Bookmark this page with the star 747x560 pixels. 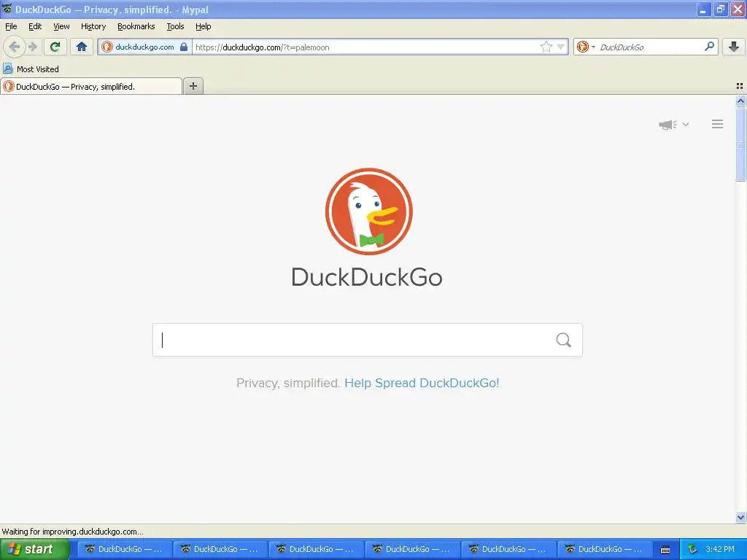point(546,47)
